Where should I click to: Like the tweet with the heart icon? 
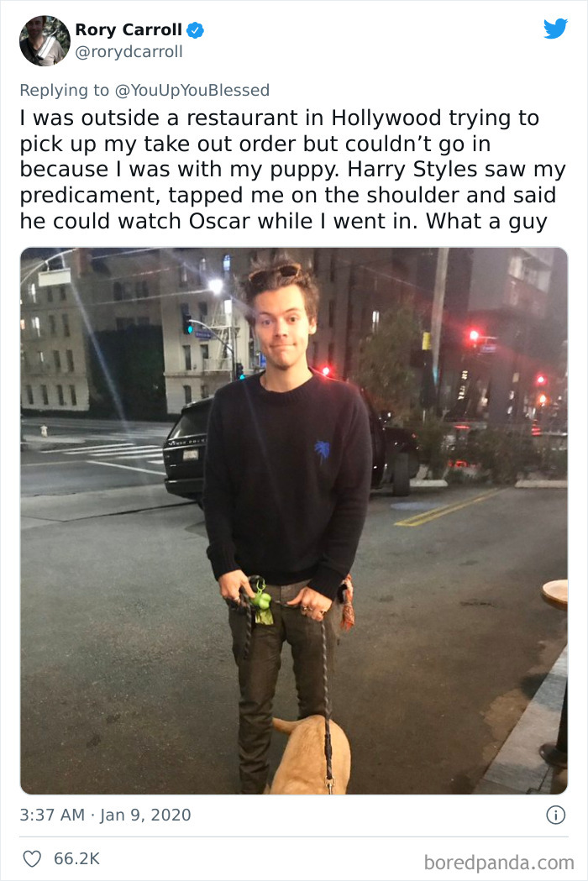tap(32, 858)
